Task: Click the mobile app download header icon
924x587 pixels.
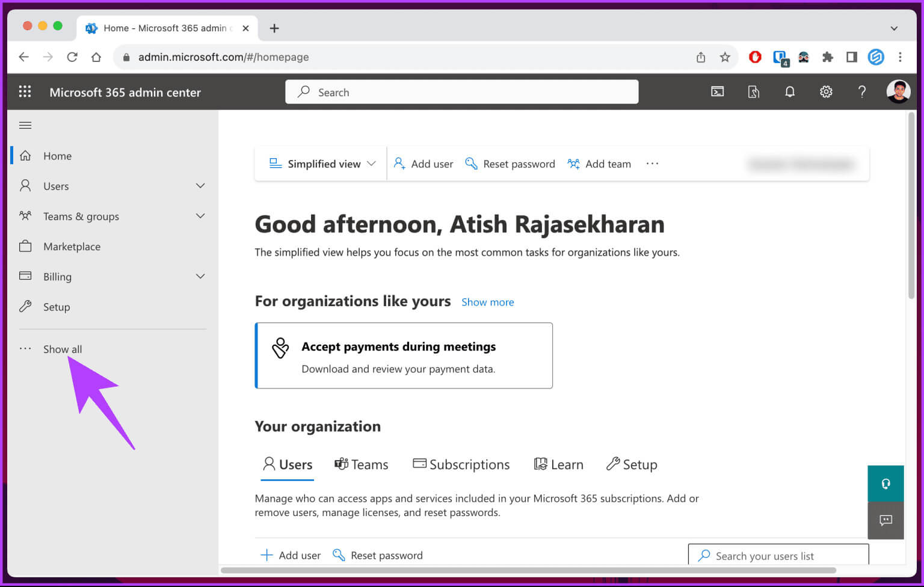Action: 753,91
